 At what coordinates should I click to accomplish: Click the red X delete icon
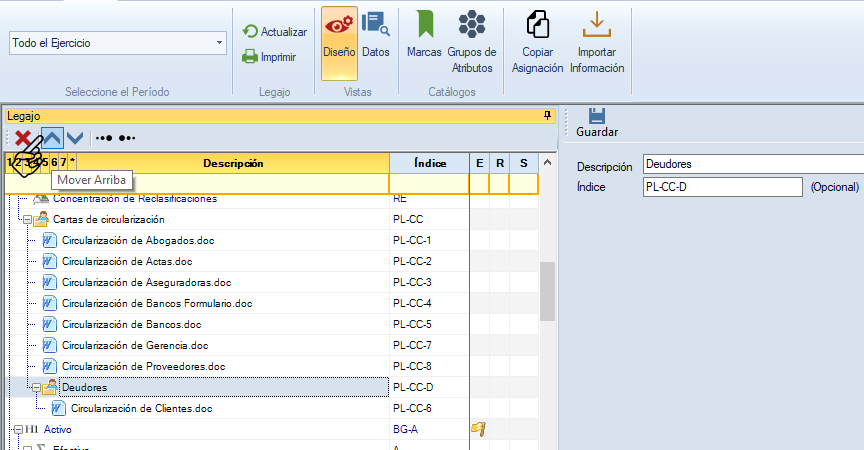pos(22,138)
